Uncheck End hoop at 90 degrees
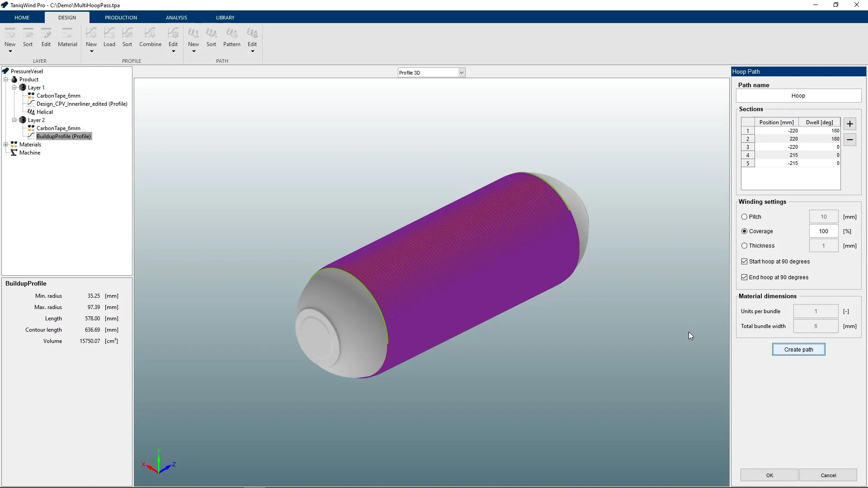 (744, 277)
